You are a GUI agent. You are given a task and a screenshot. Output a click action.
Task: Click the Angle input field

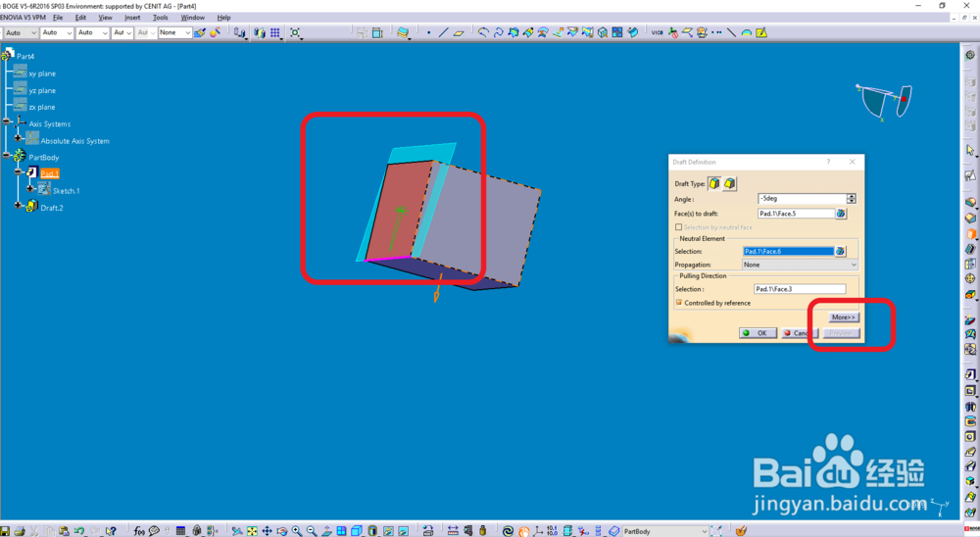coord(803,199)
